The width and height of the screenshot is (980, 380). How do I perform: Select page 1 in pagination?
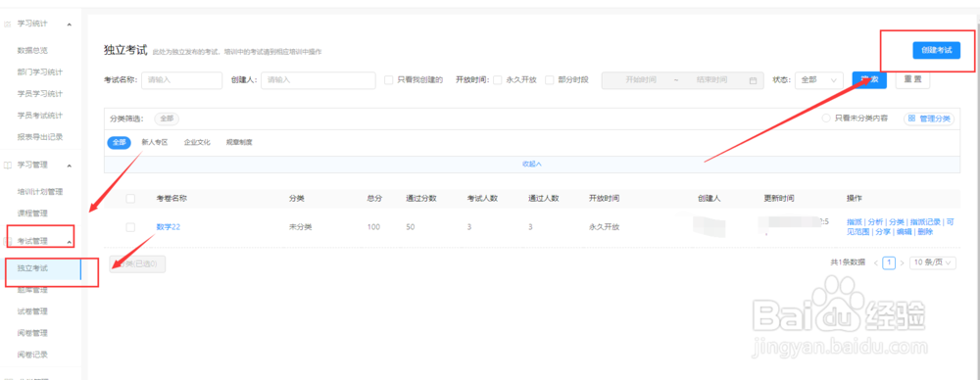[889, 263]
